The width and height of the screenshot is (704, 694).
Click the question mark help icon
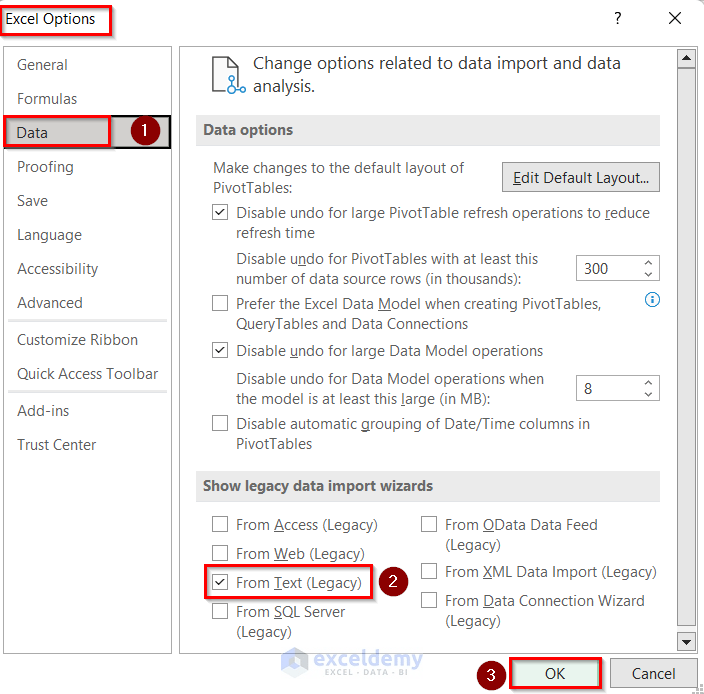coord(617,18)
